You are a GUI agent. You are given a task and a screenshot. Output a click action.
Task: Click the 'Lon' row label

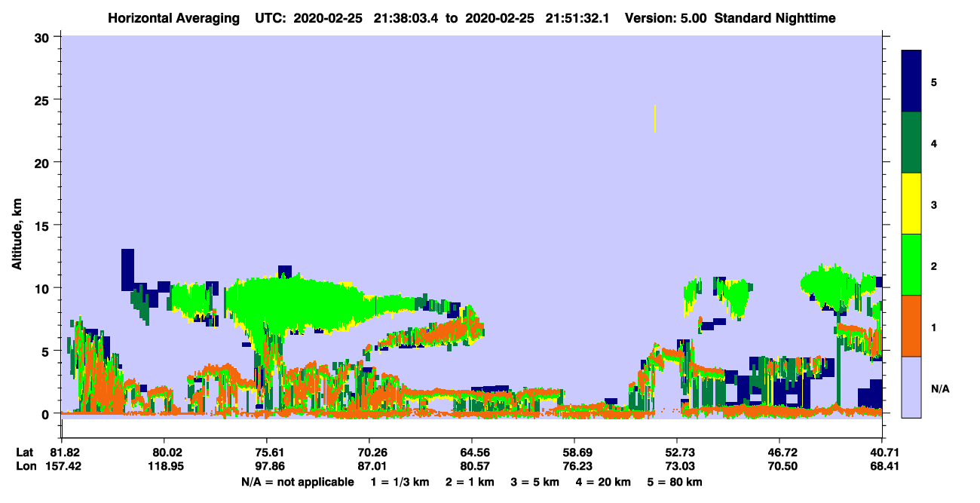[x=25, y=466]
